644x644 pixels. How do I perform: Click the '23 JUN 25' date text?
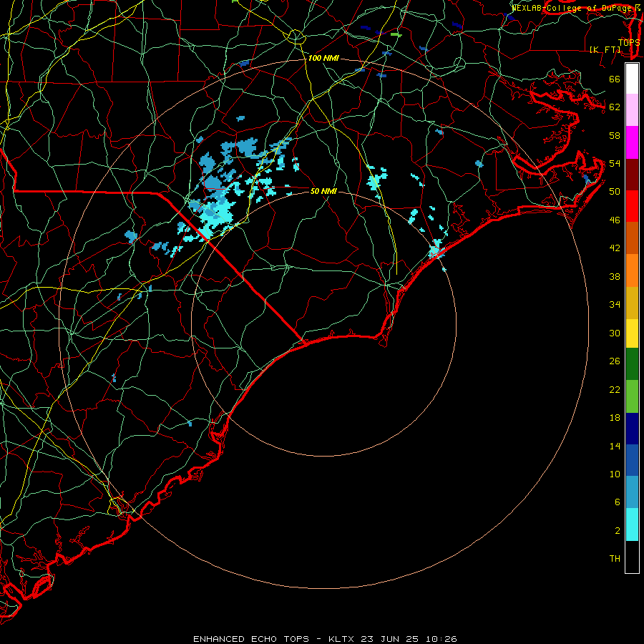click(x=390, y=639)
